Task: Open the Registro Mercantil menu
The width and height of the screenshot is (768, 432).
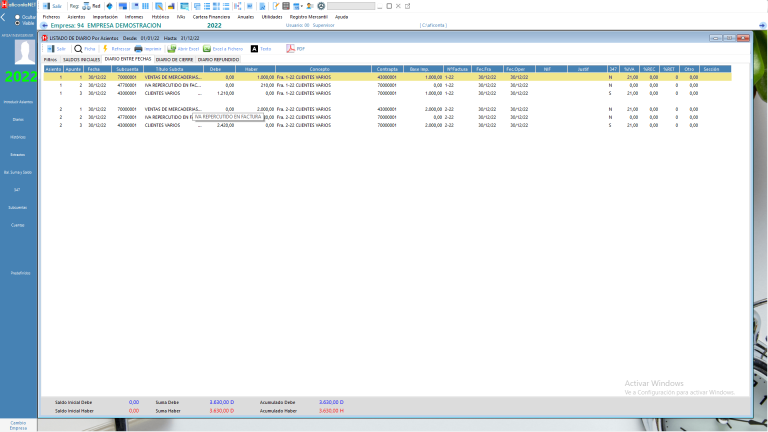Action: tap(308, 17)
